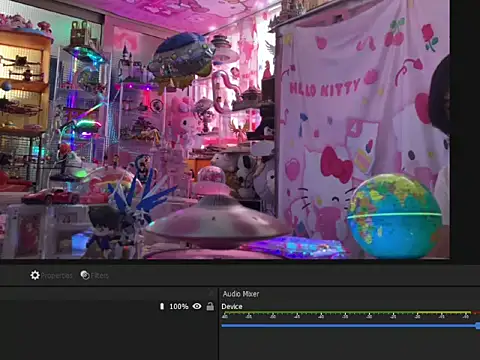Click the small dock icon left of Audio Mixer
Screen dimensions: 480x360
[x=211, y=294]
